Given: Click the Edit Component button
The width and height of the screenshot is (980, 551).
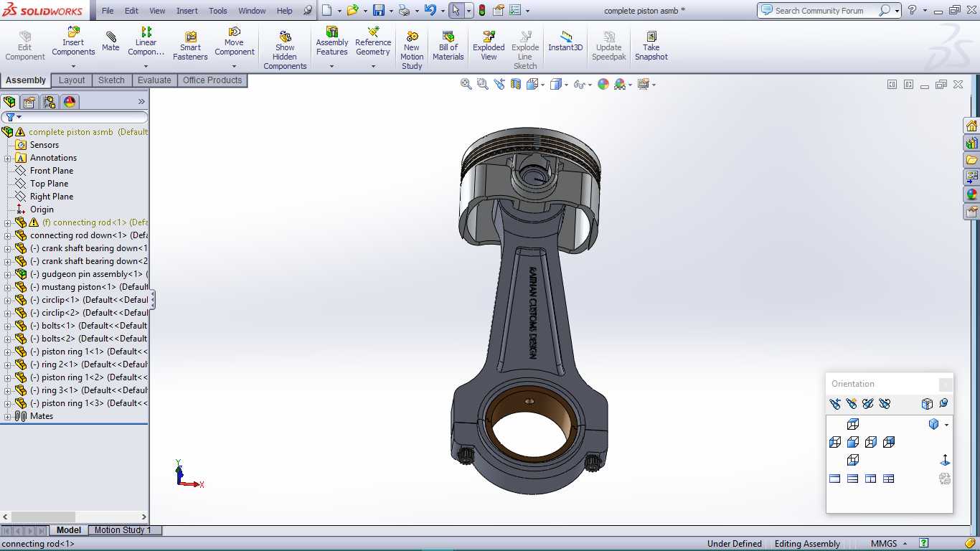Looking at the screenshot, I should coord(25,46).
